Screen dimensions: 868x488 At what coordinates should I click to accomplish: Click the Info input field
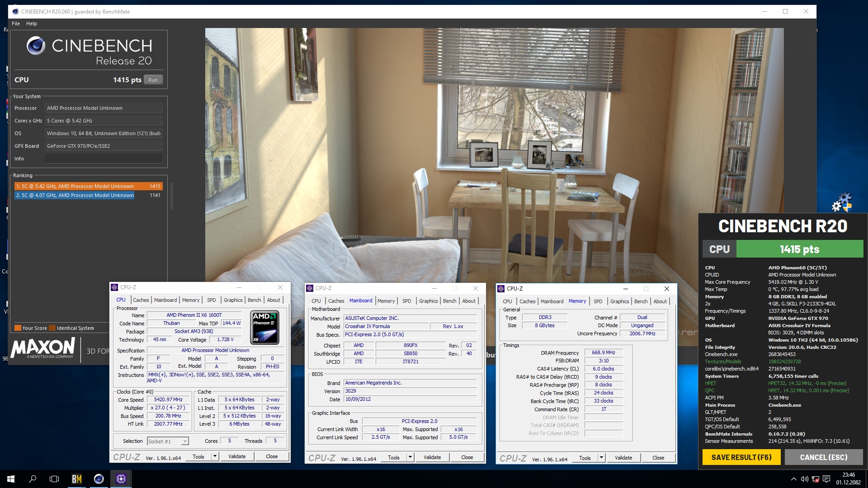(x=104, y=159)
